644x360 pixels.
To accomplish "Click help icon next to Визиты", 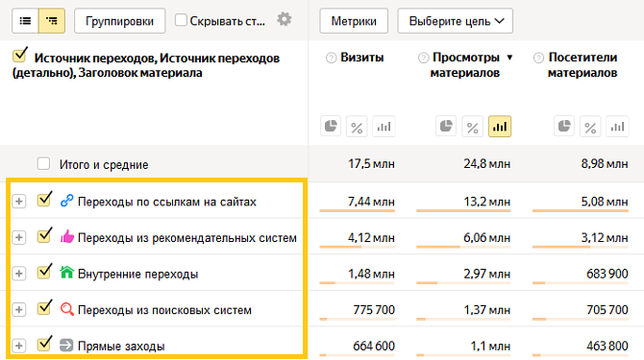I will (x=331, y=58).
